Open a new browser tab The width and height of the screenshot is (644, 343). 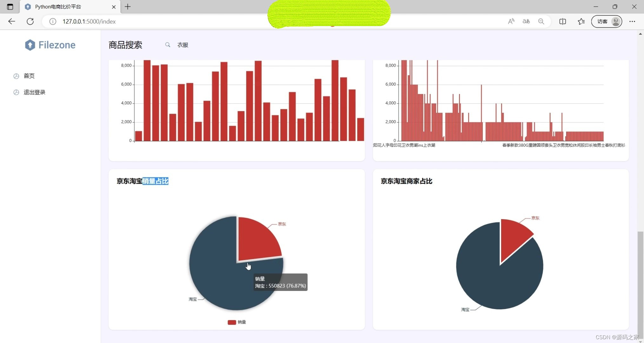click(128, 7)
